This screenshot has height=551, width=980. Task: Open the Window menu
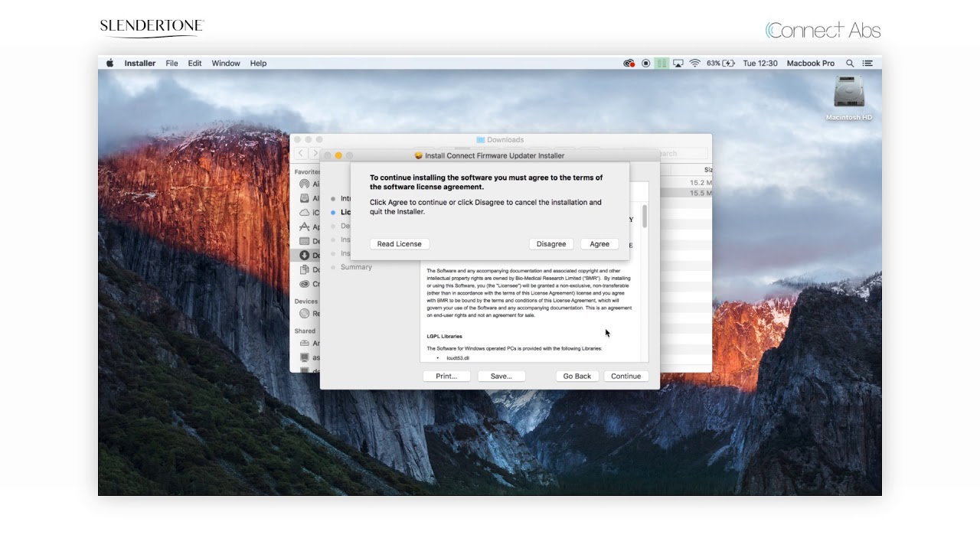pos(226,64)
